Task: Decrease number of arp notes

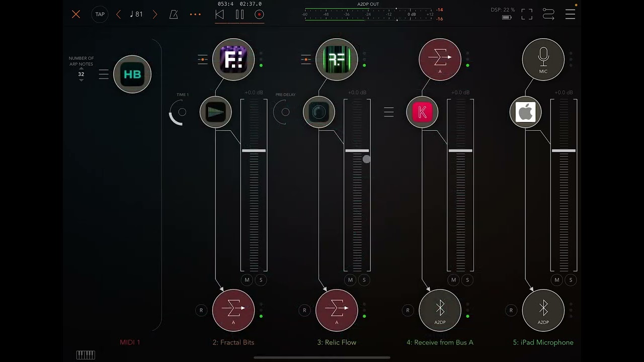Action: (x=81, y=80)
